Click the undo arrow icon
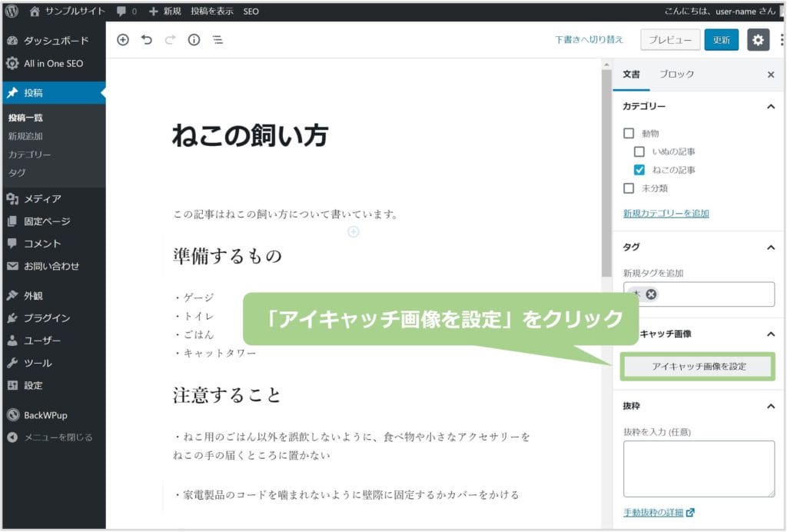Viewport: 787px width, 532px height. click(146, 40)
